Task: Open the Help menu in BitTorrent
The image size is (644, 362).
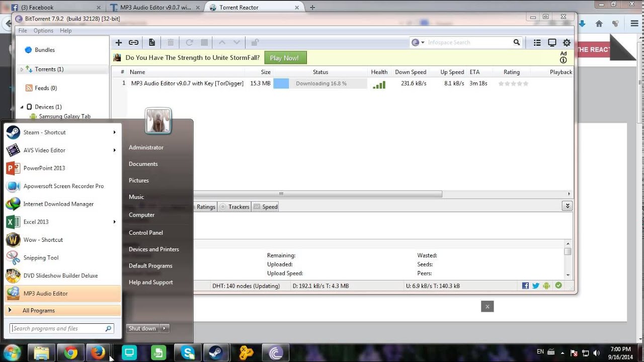Action: 66,31
